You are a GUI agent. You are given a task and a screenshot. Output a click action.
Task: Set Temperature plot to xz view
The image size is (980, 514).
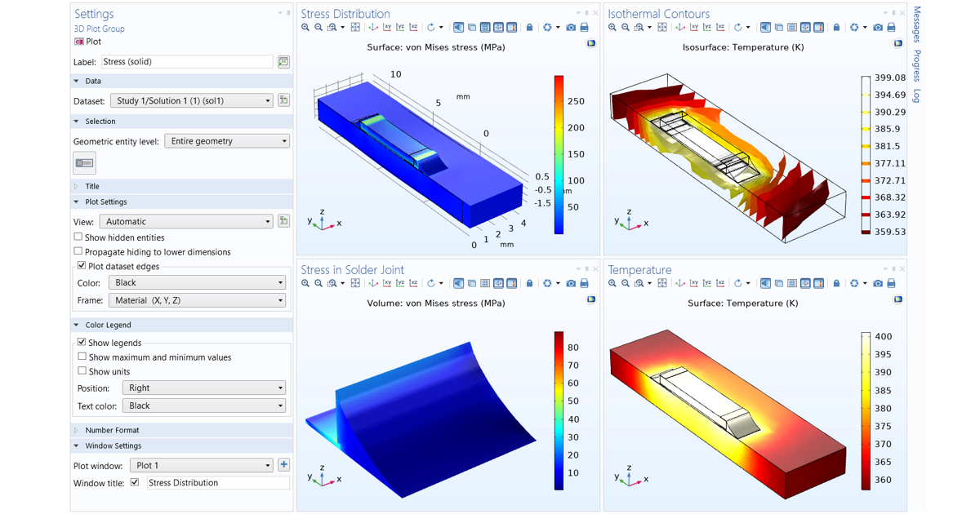[x=720, y=284]
